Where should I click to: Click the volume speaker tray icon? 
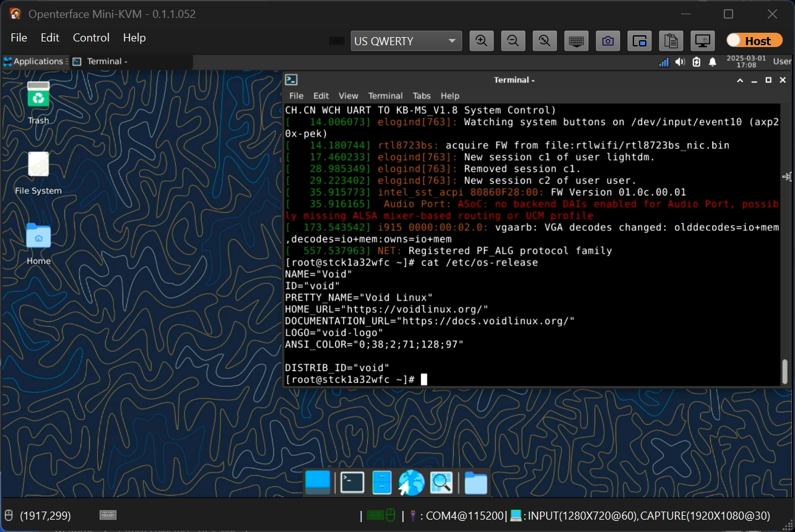click(680, 62)
